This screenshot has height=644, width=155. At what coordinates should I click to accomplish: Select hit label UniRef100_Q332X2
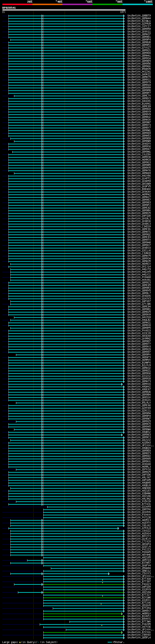click(139, 376)
